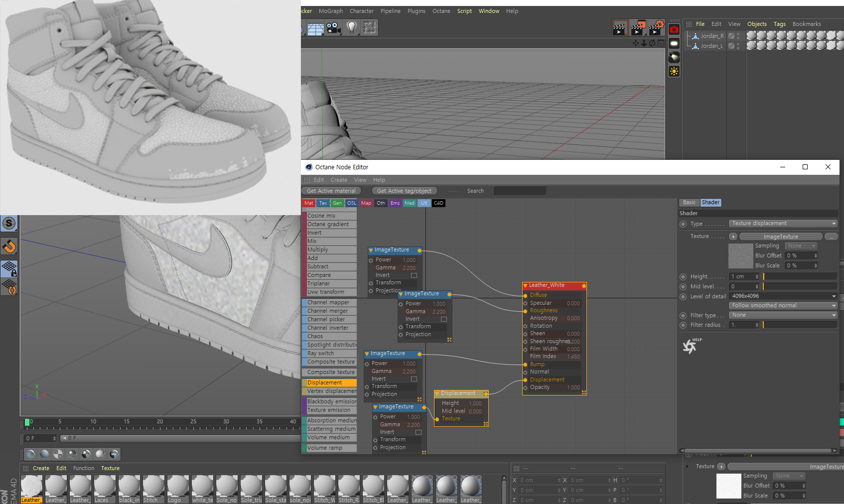Click the green playhead at frame 0
This screenshot has width=844, height=504.
[27, 422]
